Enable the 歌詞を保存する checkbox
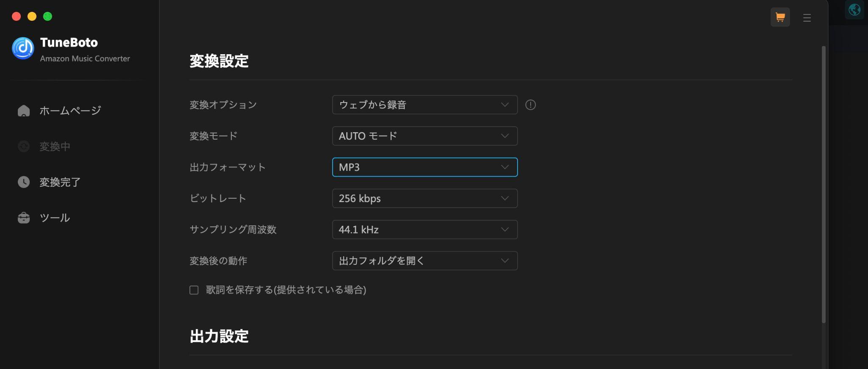Viewport: 868px width, 369px height. (x=194, y=290)
